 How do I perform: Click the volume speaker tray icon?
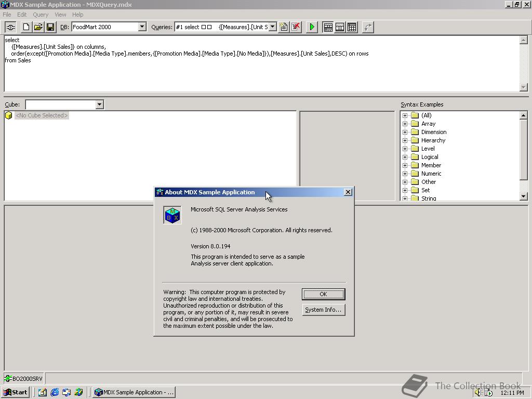coord(478,393)
